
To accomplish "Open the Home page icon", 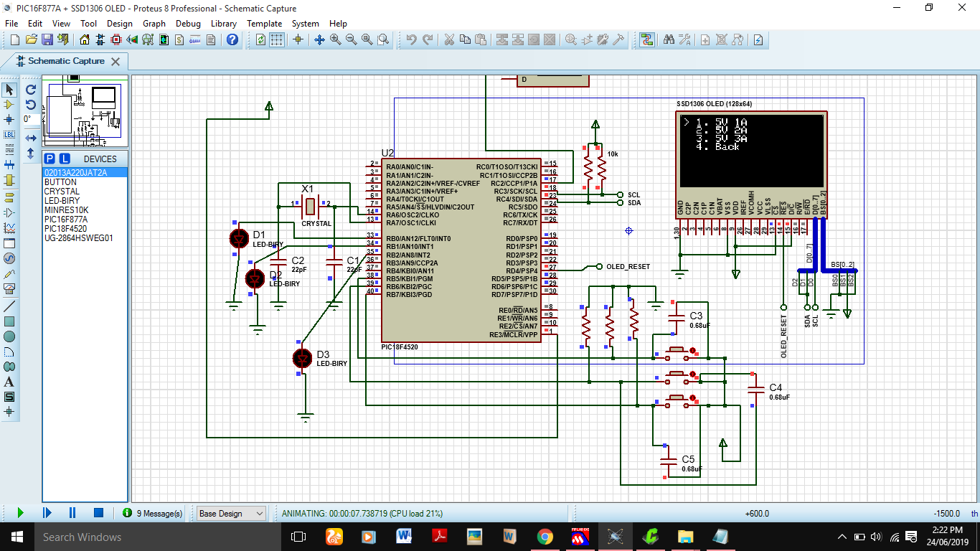I will (x=85, y=39).
